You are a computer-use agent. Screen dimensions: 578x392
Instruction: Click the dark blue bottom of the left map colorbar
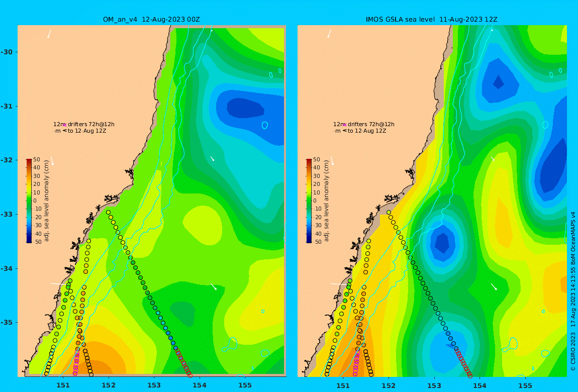click(29, 240)
